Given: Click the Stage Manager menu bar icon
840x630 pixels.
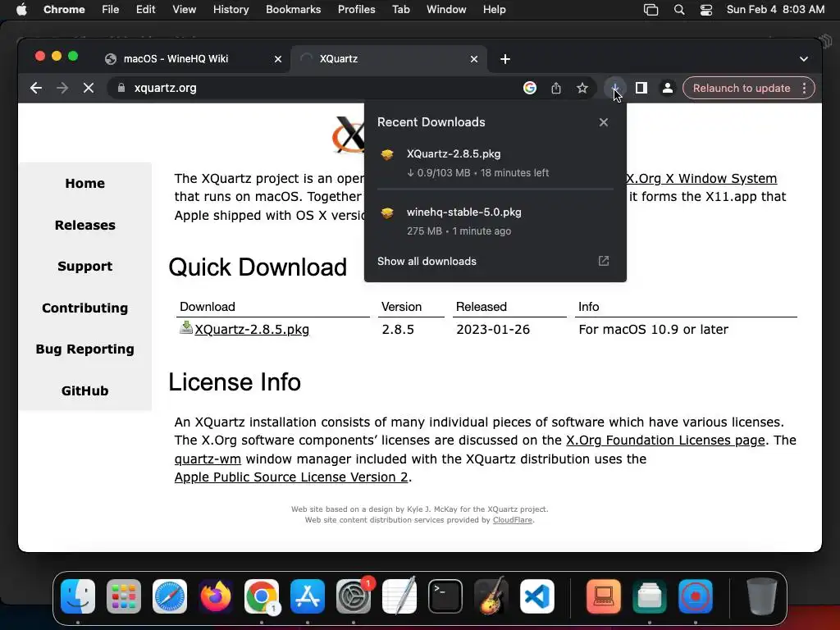Looking at the screenshot, I should pyautogui.click(x=651, y=10).
